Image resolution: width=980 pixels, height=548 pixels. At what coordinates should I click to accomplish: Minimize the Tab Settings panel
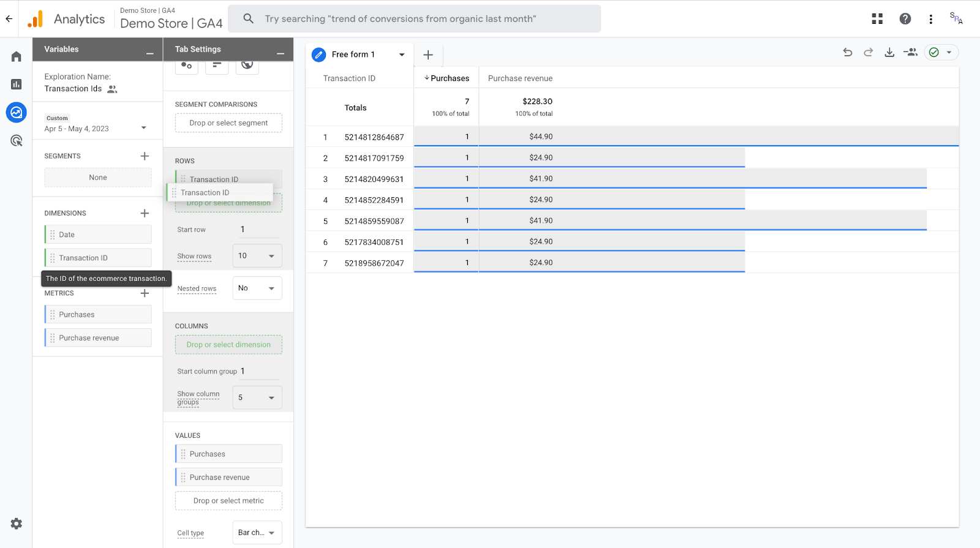(280, 53)
